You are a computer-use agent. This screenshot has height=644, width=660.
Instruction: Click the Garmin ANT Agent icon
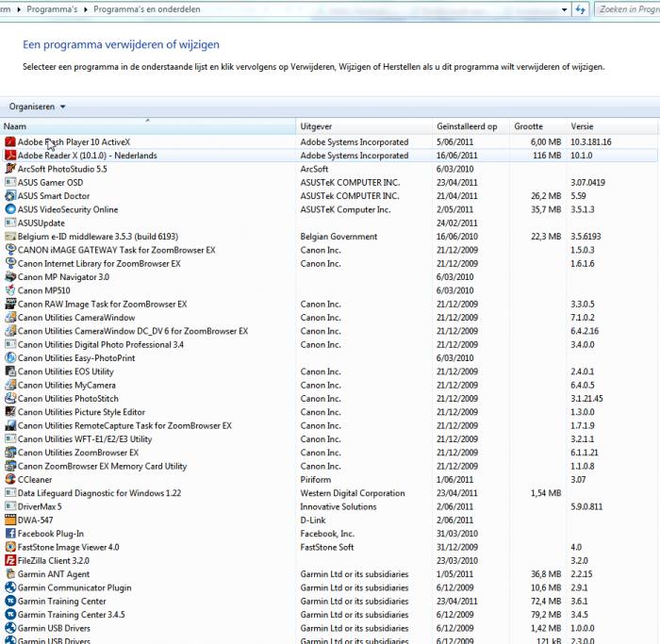pyautogui.click(x=10, y=573)
